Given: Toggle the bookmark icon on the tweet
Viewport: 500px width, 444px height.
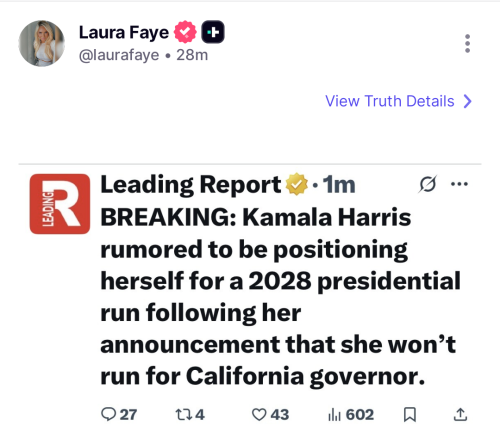Looking at the screenshot, I should [x=410, y=415].
